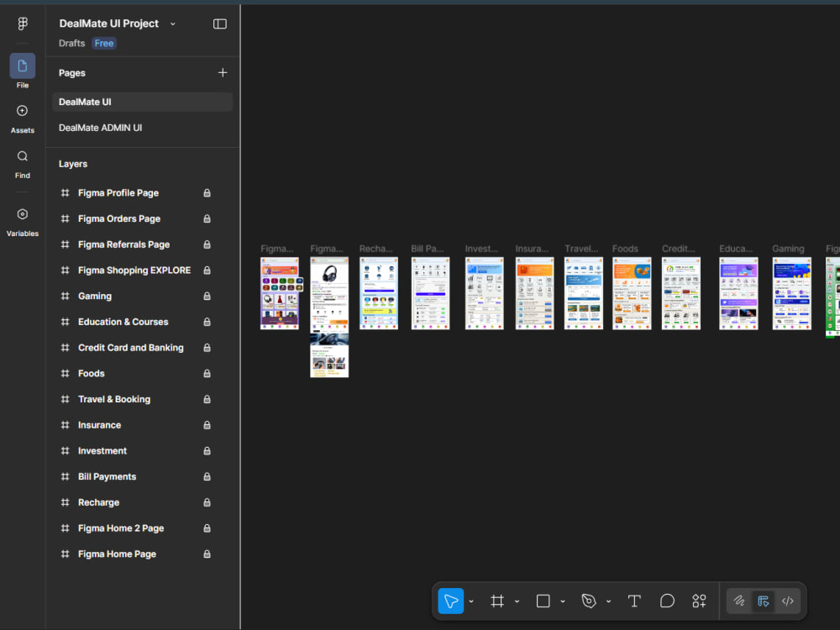Unlock the Education & Courses layer
Screen dimensions: 840x630
207,322
